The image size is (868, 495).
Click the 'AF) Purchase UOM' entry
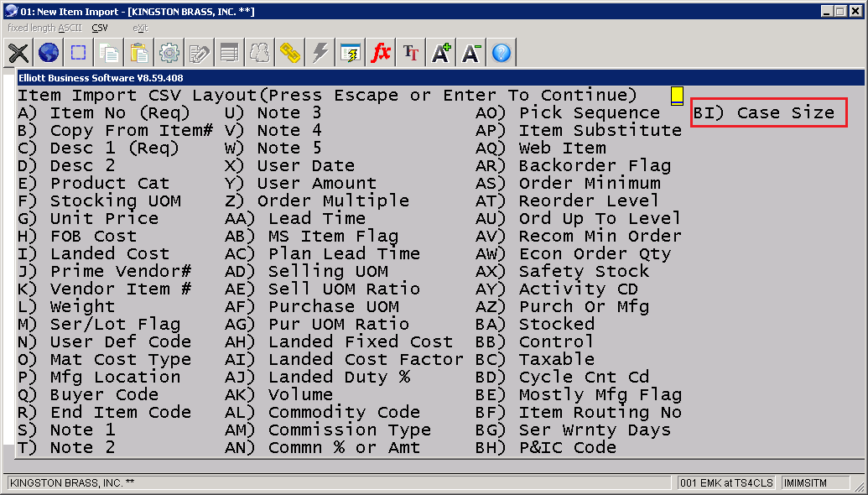point(312,307)
